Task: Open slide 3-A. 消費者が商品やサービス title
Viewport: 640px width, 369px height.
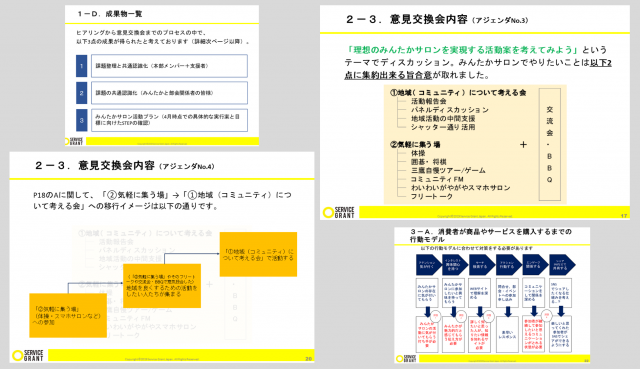Action: [491, 235]
